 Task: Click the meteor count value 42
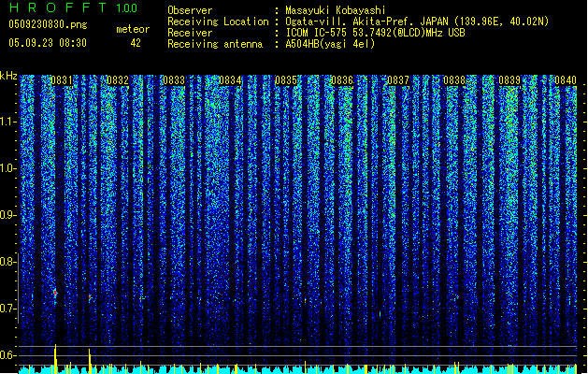click(x=136, y=43)
